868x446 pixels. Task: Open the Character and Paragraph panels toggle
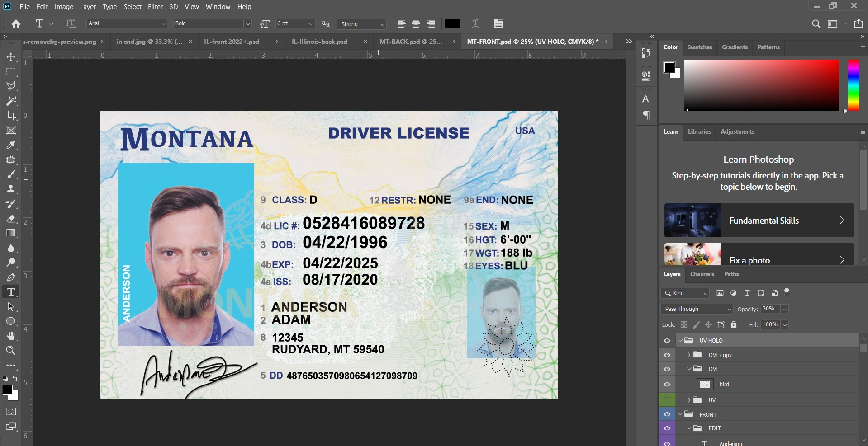(x=498, y=24)
